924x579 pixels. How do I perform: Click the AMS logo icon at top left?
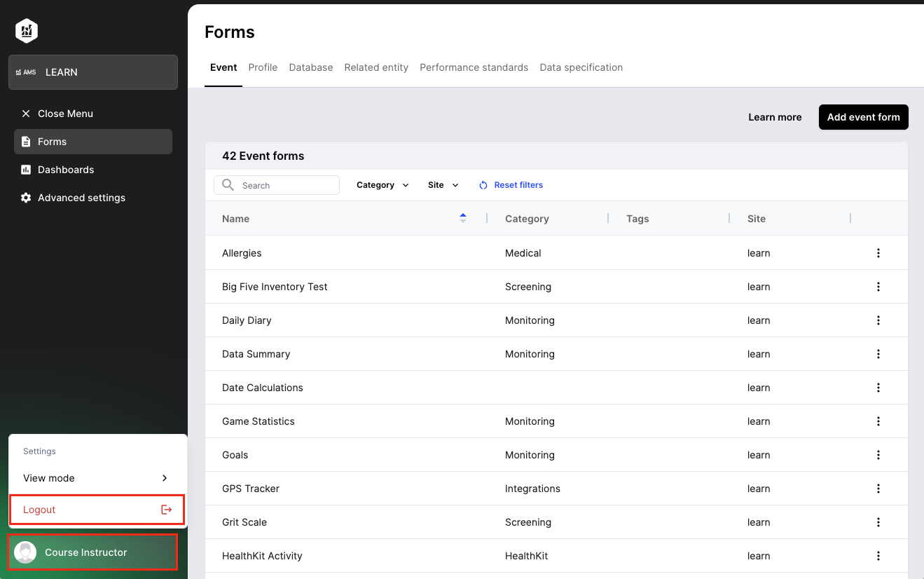tap(26, 31)
